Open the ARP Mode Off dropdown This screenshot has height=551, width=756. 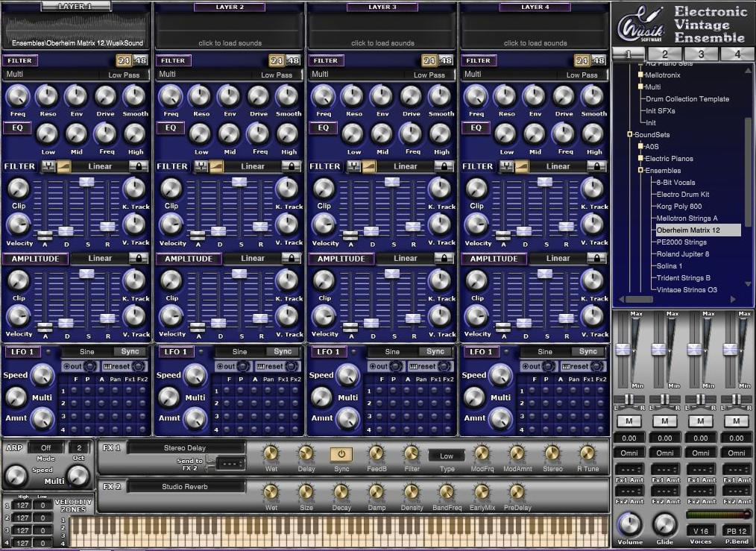pyautogui.click(x=45, y=447)
